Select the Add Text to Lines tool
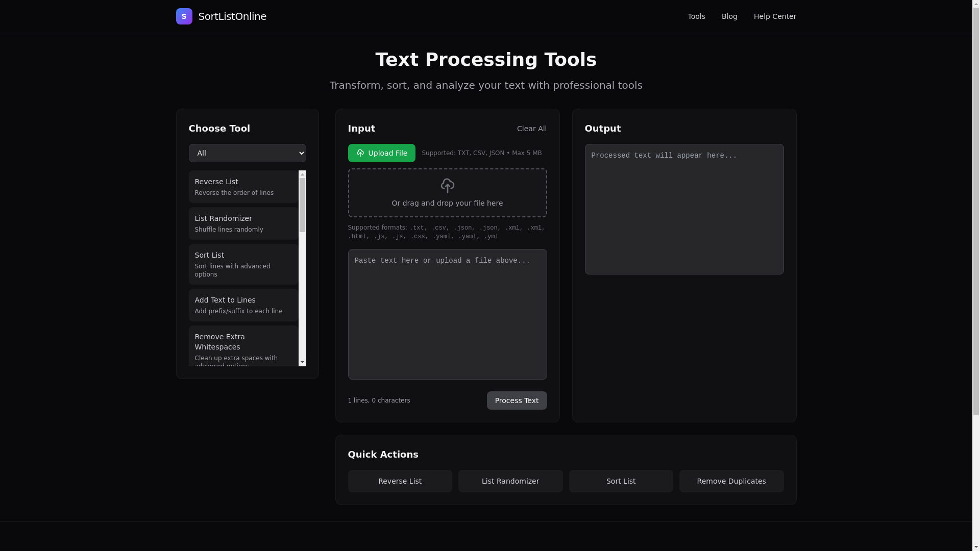The image size is (980, 551). click(243, 305)
